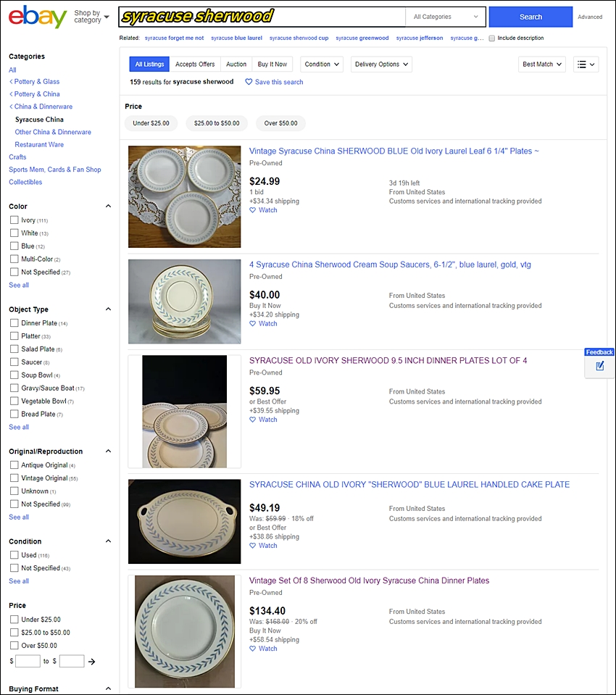Screen dimensions: 616x695
Task: Check the Platter object type
Action: click(x=14, y=336)
